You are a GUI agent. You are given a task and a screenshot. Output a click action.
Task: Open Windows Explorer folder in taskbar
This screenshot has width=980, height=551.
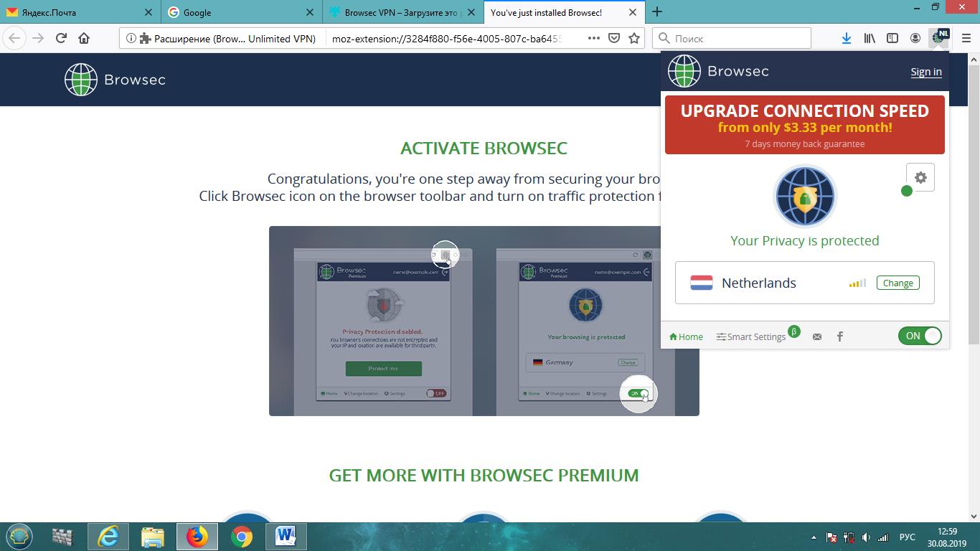click(152, 537)
